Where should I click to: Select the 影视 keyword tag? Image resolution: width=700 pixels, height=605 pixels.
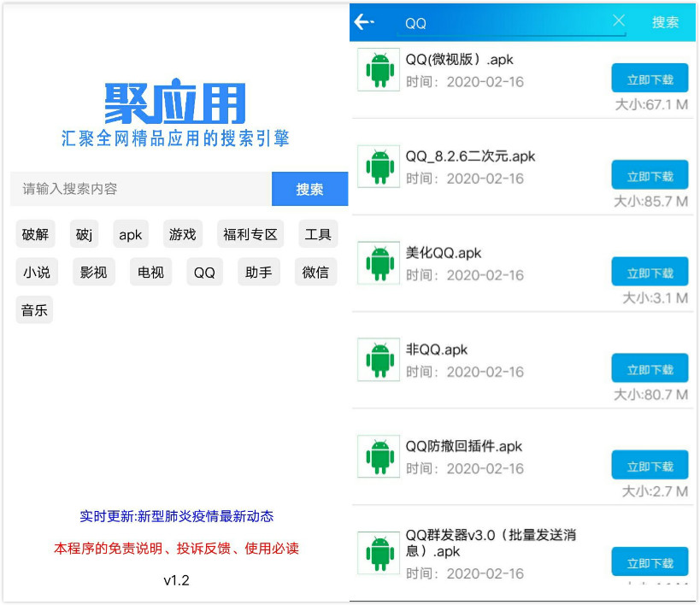[x=94, y=272]
